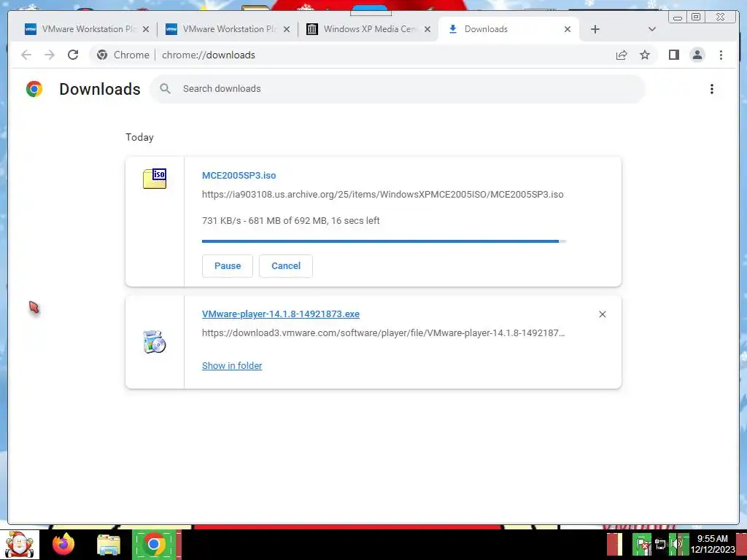Pause the MCE2005SP3.iso download
The image size is (747, 560).
(228, 265)
